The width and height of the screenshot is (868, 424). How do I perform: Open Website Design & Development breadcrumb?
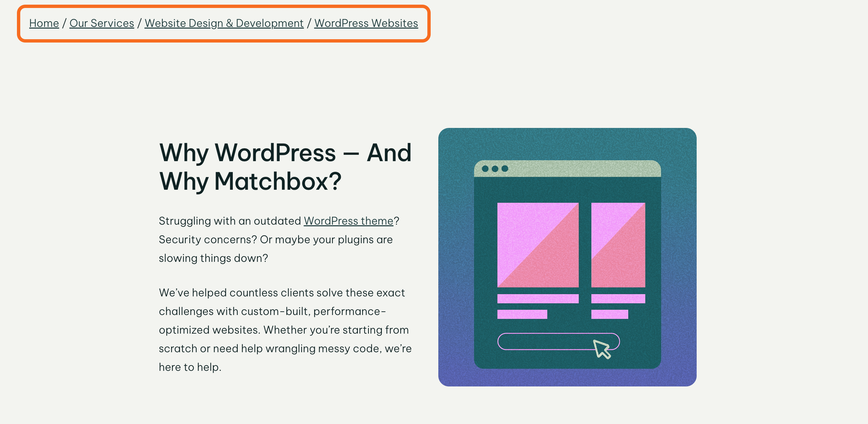[224, 23]
